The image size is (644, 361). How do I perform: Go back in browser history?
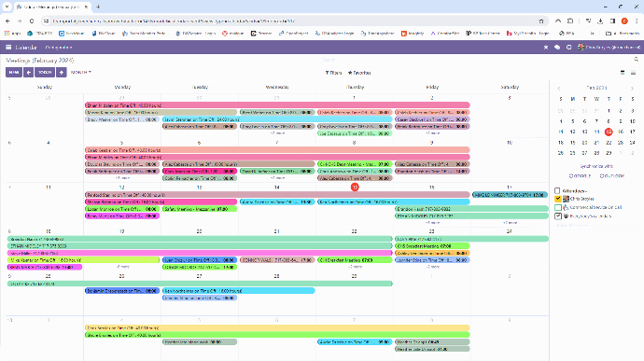pyautogui.click(x=7, y=21)
